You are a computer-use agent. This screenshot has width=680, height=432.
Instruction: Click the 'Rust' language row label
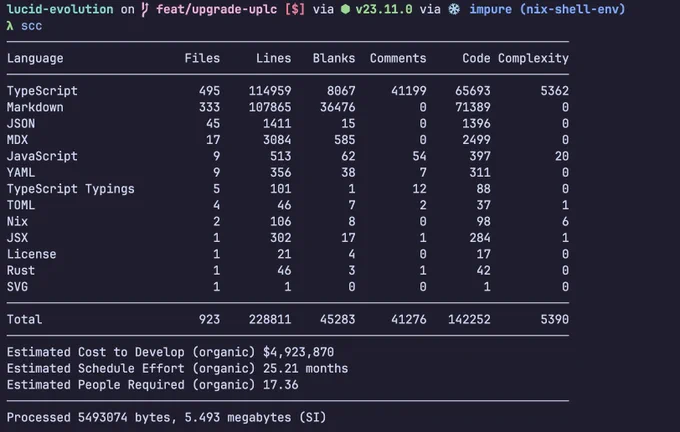21,271
